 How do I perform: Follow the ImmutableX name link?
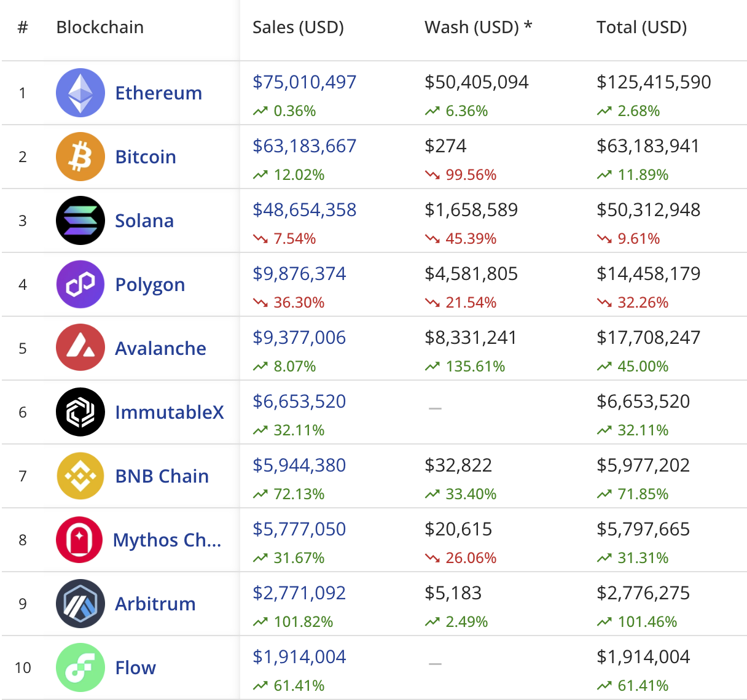170,412
